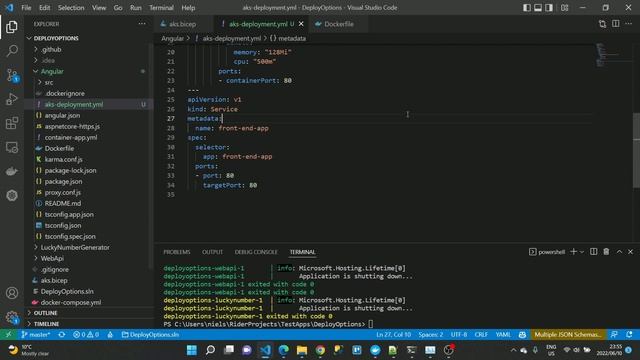Open the terminal launch profile dropdown arrow
Viewport: 640px width, 360px height.
(582, 252)
